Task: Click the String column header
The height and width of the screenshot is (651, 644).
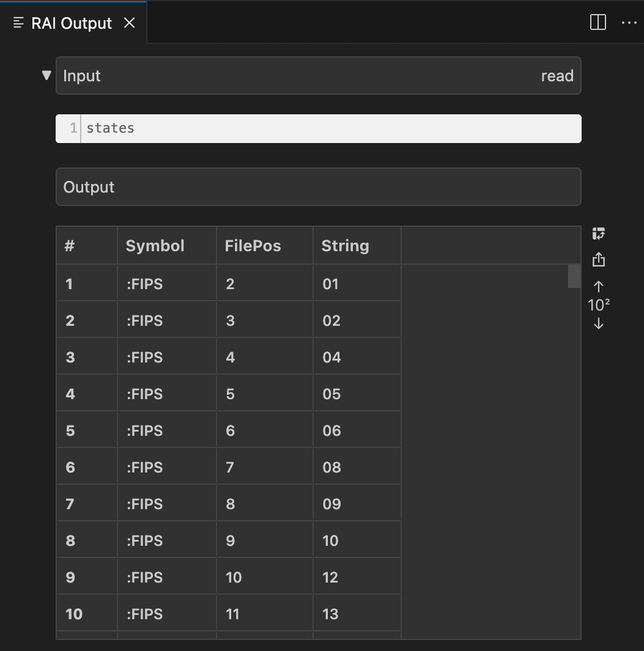Action: (357, 245)
